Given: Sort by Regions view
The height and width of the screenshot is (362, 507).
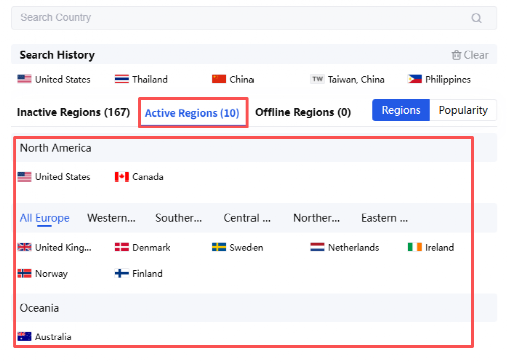Looking at the screenshot, I should click(401, 110).
